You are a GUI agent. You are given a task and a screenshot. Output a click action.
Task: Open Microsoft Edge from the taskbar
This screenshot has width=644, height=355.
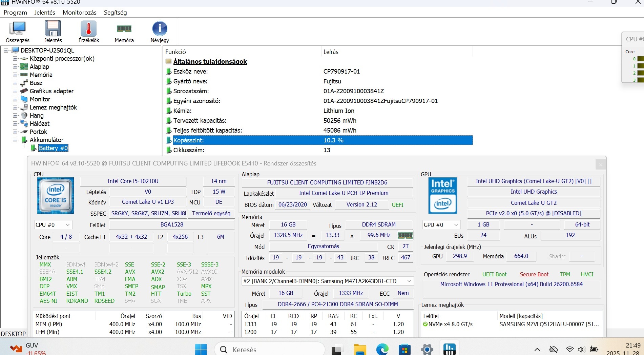[x=382, y=349]
